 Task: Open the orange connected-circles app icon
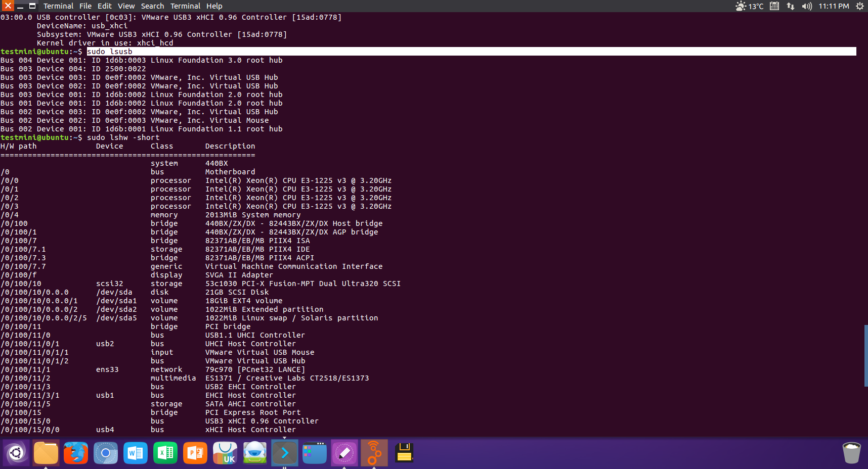click(x=374, y=453)
